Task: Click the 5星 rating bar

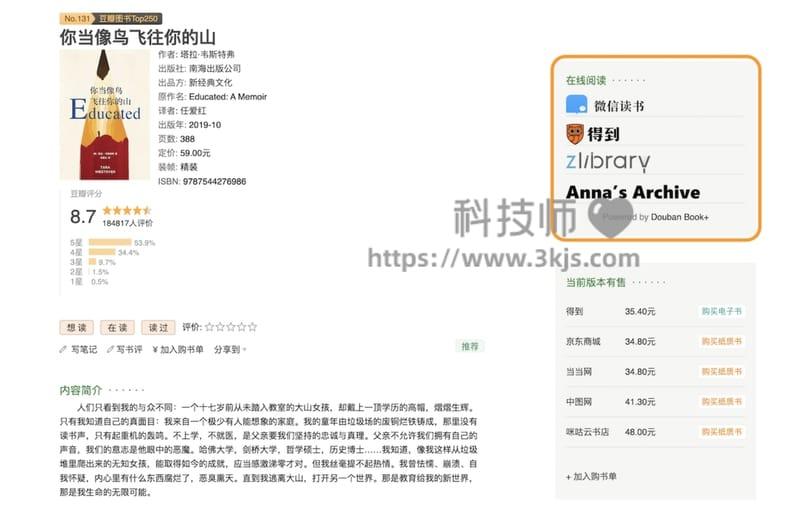Action: 110,242
